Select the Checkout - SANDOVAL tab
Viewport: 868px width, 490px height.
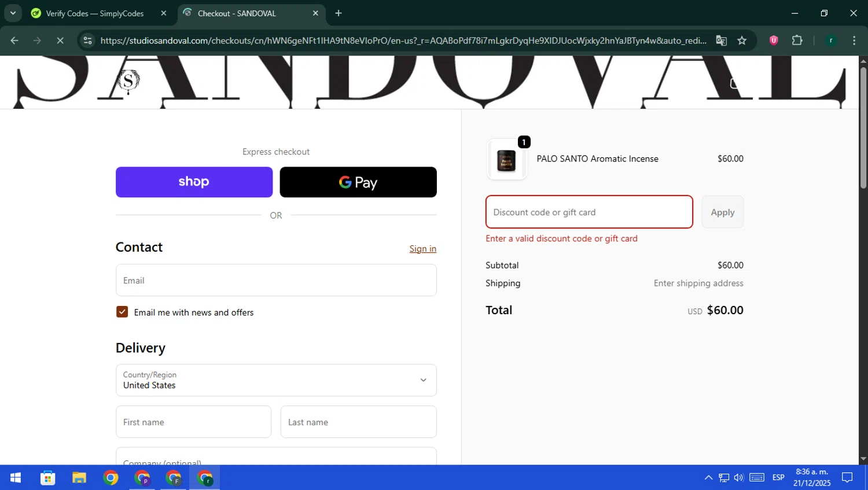tap(236, 13)
